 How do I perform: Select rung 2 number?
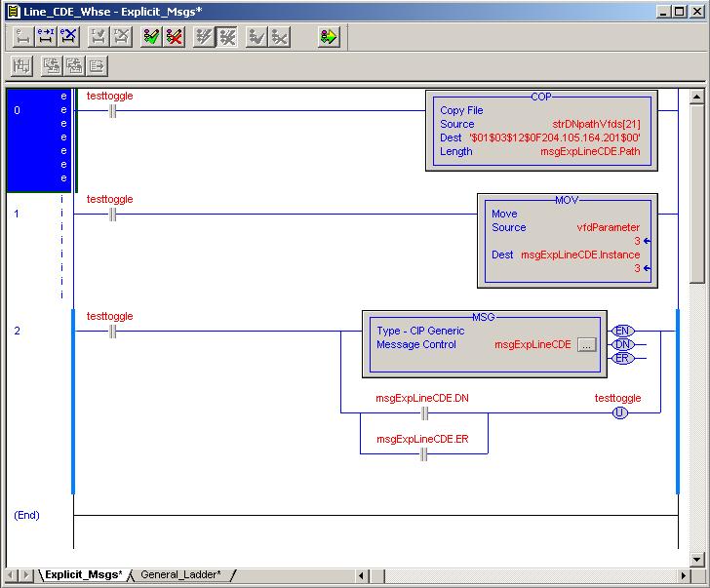[x=18, y=331]
